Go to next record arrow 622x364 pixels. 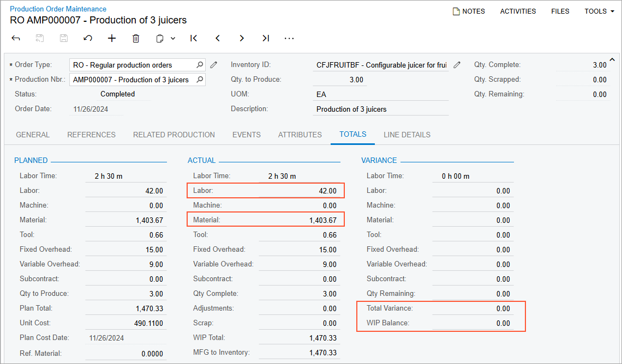[242, 38]
